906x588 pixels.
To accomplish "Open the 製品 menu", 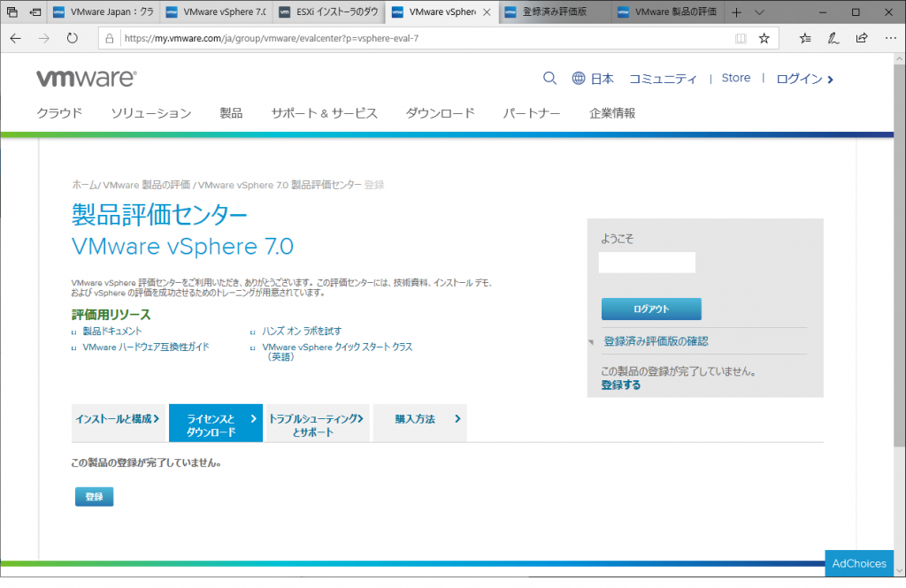I will [231, 113].
